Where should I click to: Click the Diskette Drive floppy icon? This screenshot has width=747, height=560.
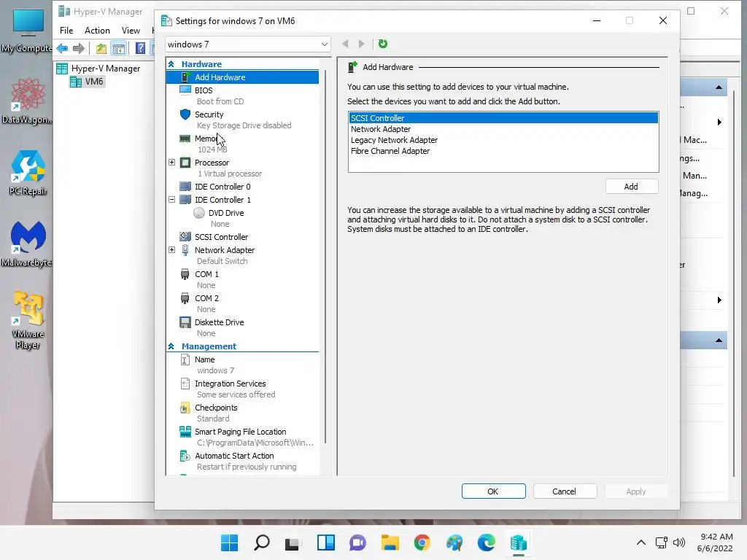coord(185,322)
